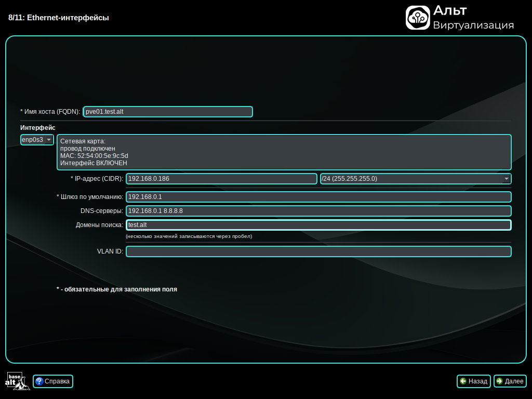Click the empty VLAN ID field

pyautogui.click(x=318, y=251)
